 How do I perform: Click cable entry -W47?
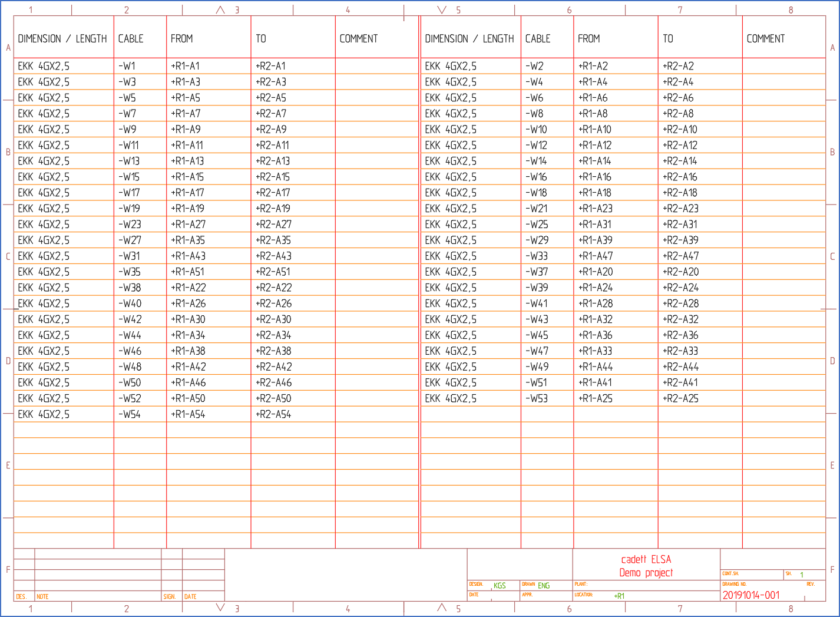tap(537, 352)
